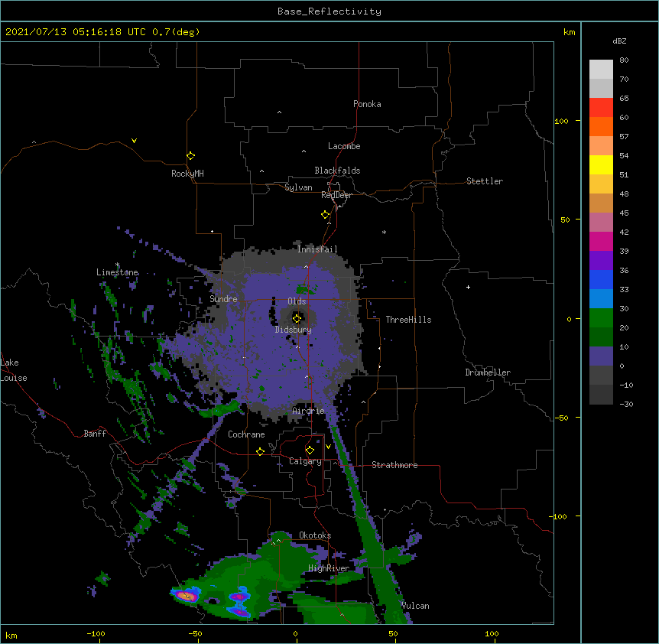Image resolution: width=659 pixels, height=644 pixels.
Task: Pick the gray 70-65 dBZ swatch
Action: tap(601, 88)
